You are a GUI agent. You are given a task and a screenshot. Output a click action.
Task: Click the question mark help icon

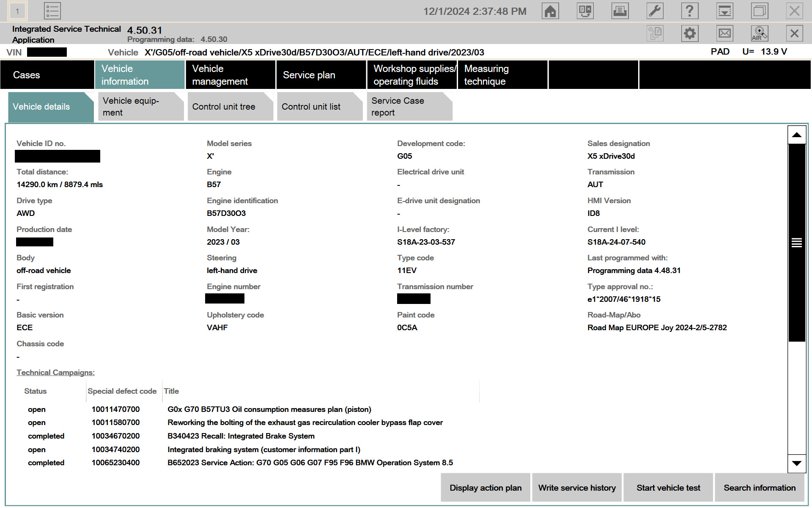tap(689, 11)
